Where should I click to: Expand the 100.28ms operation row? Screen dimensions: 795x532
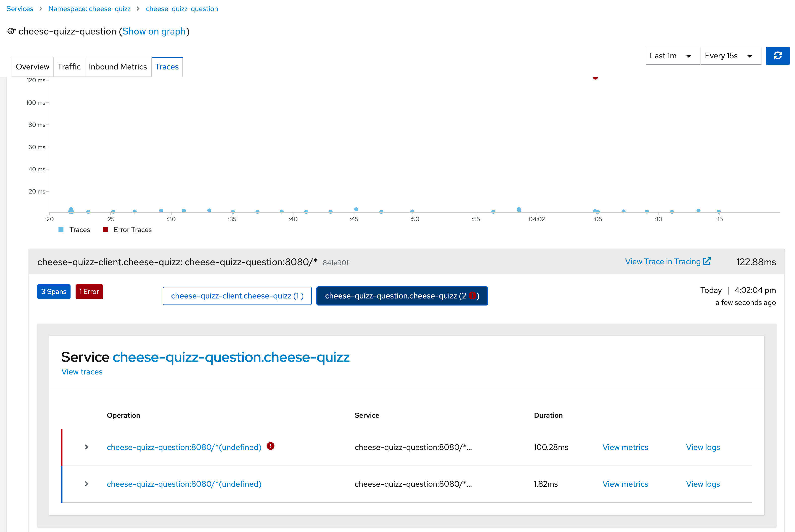[x=87, y=447]
